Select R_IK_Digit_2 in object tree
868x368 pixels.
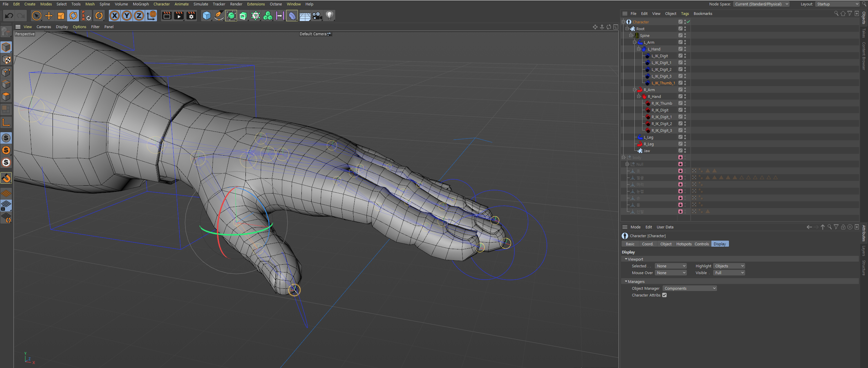click(x=662, y=124)
